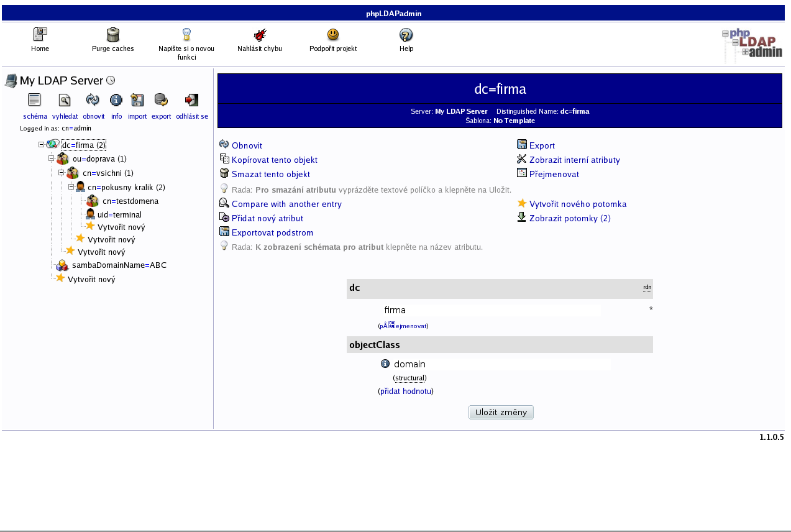Viewport: 791px width, 532px height.
Task: Click Vytvořit nový under cn=pokusny kralik
Action: [121, 227]
